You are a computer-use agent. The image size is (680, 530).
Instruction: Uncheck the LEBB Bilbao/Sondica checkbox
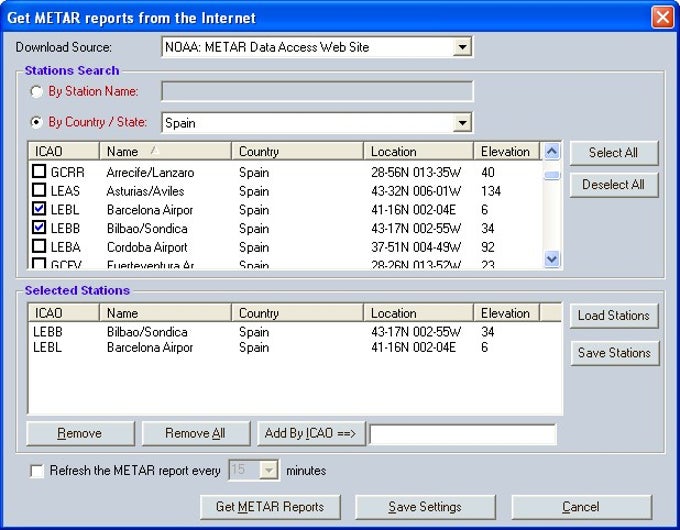tap(39, 227)
